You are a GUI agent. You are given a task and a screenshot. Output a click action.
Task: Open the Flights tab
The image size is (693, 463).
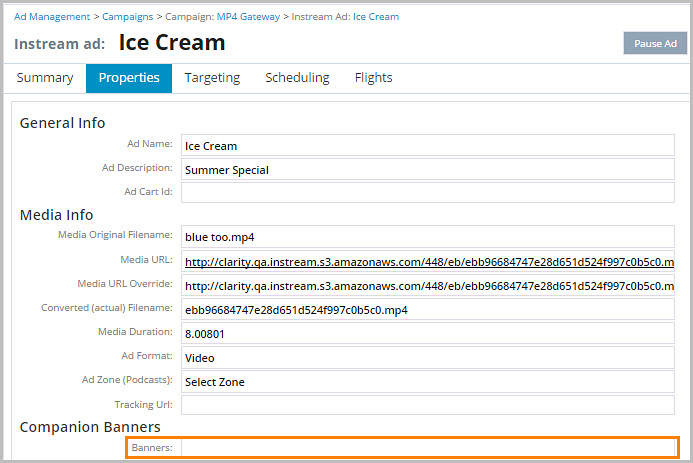[373, 78]
